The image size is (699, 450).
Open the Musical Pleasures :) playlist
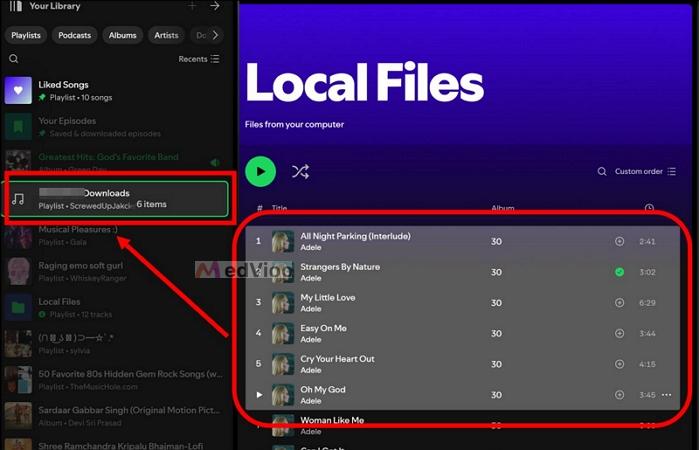(116, 235)
